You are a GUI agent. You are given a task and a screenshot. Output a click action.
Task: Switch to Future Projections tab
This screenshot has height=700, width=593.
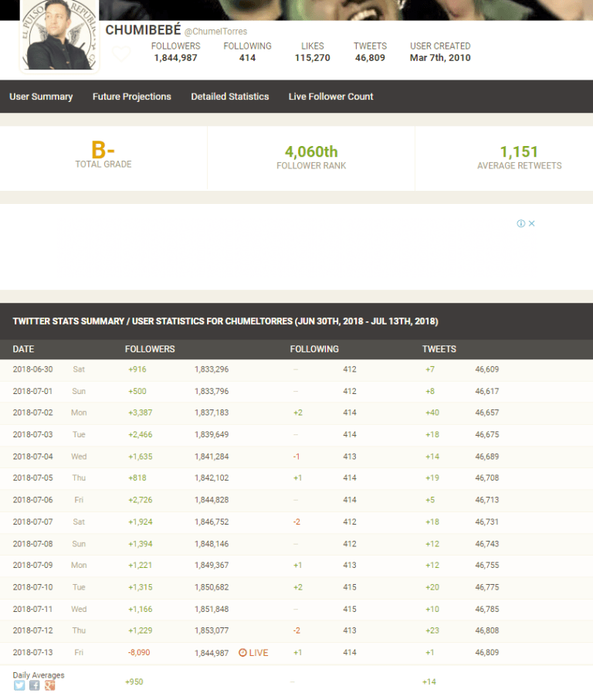pyautogui.click(x=132, y=97)
